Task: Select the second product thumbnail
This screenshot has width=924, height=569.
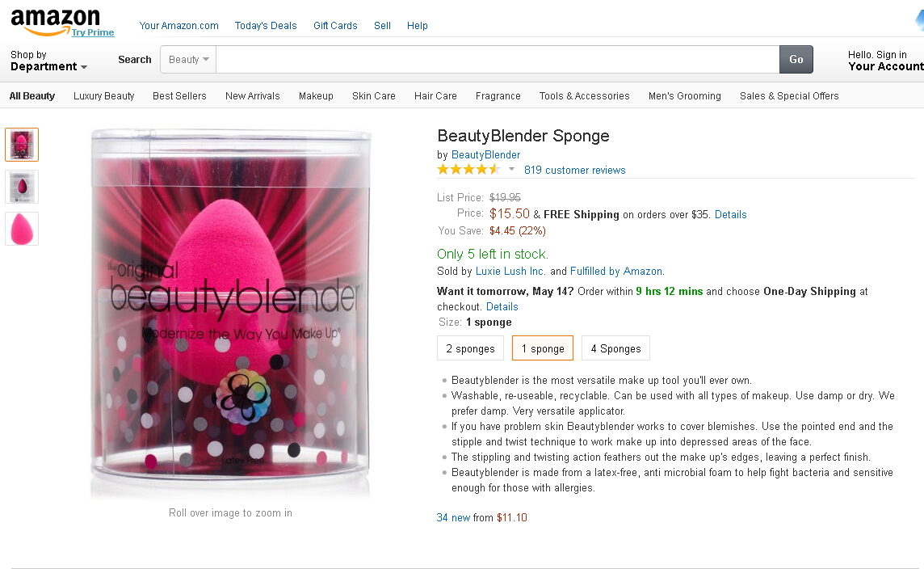Action: (22, 187)
